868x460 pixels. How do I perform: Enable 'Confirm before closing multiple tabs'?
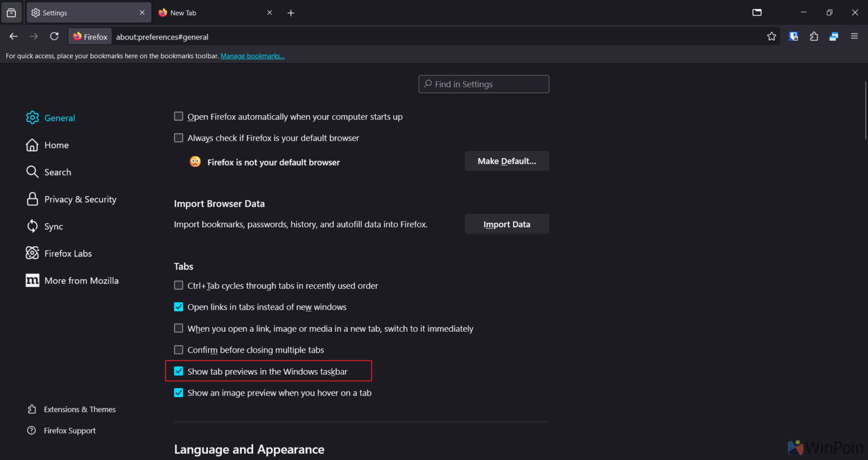[x=179, y=349]
